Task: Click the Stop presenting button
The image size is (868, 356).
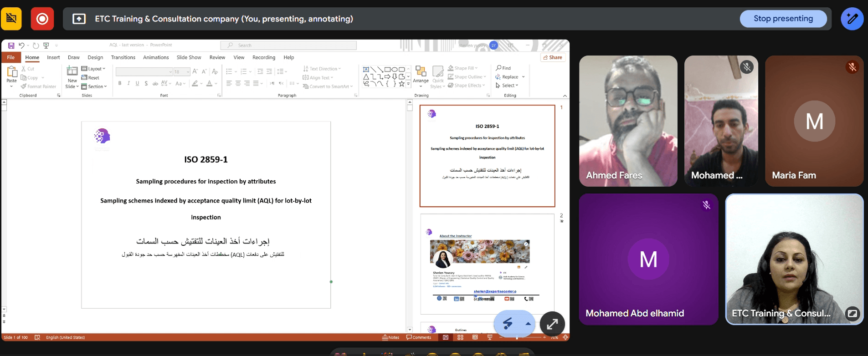Action: pyautogui.click(x=783, y=19)
